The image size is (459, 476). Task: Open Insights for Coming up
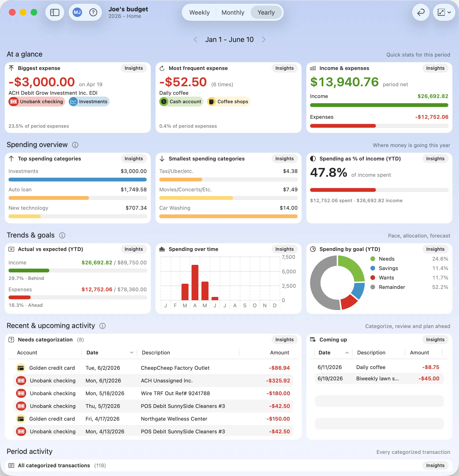[x=435, y=340]
